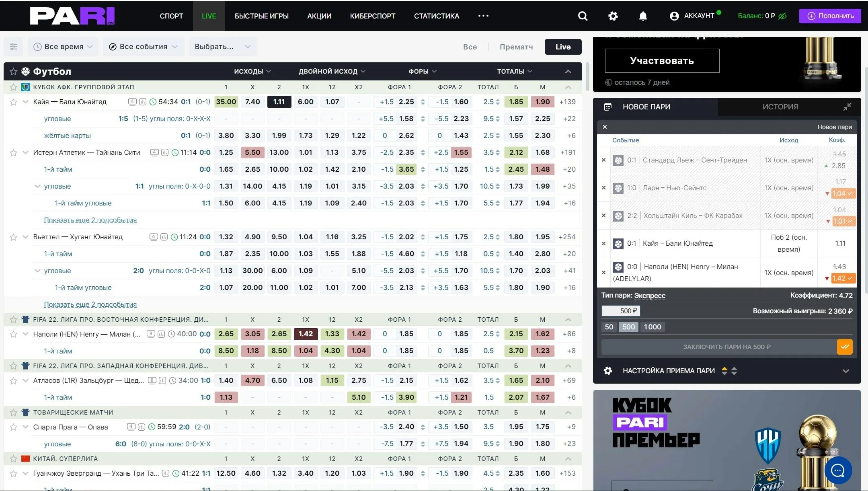Remove Кайя – Бали Юнайтед bet from slip
This screenshot has height=491, width=868.
coord(603,243)
